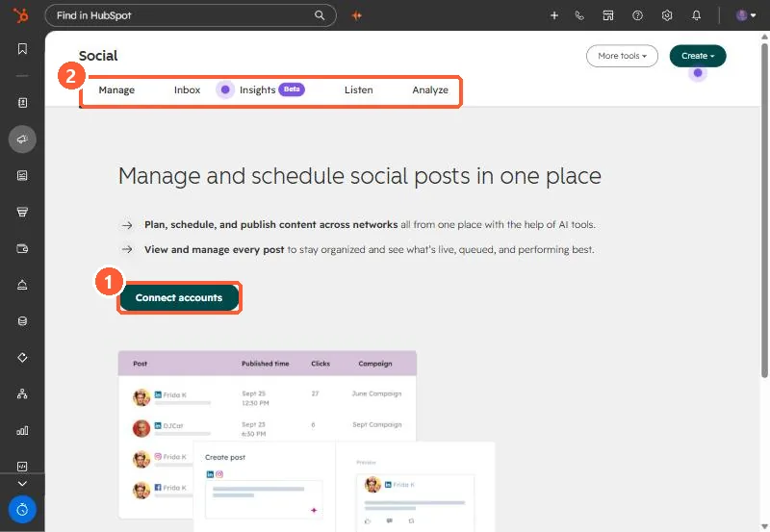This screenshot has height=532, width=770.
Task: Switch to the Listen tab
Action: click(x=358, y=89)
